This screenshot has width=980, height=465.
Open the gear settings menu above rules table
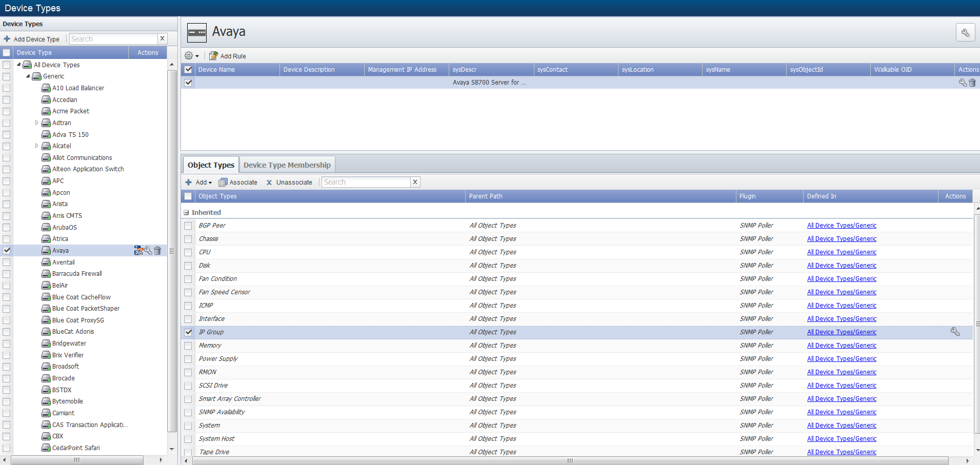click(x=191, y=56)
